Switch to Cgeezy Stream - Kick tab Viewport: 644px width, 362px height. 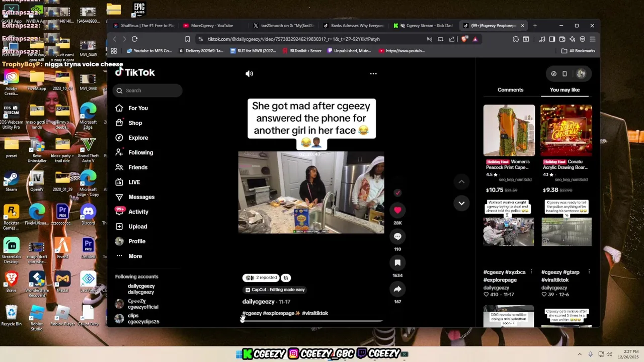point(424,26)
